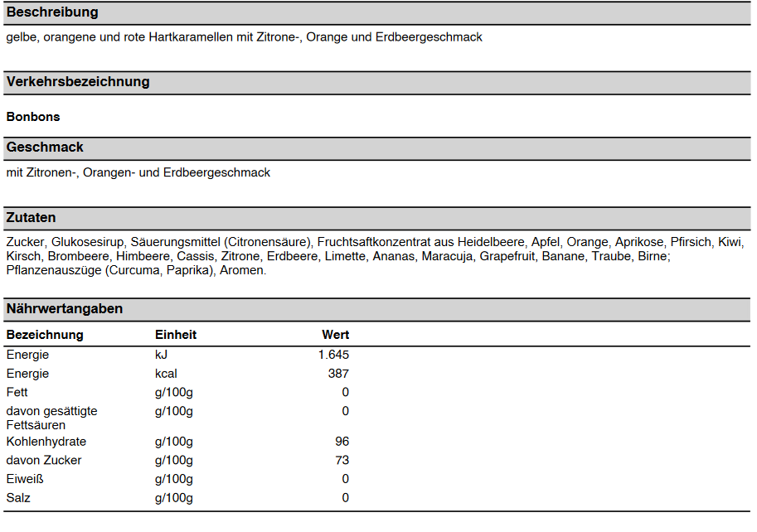Click the kcal unit cell

(166, 374)
